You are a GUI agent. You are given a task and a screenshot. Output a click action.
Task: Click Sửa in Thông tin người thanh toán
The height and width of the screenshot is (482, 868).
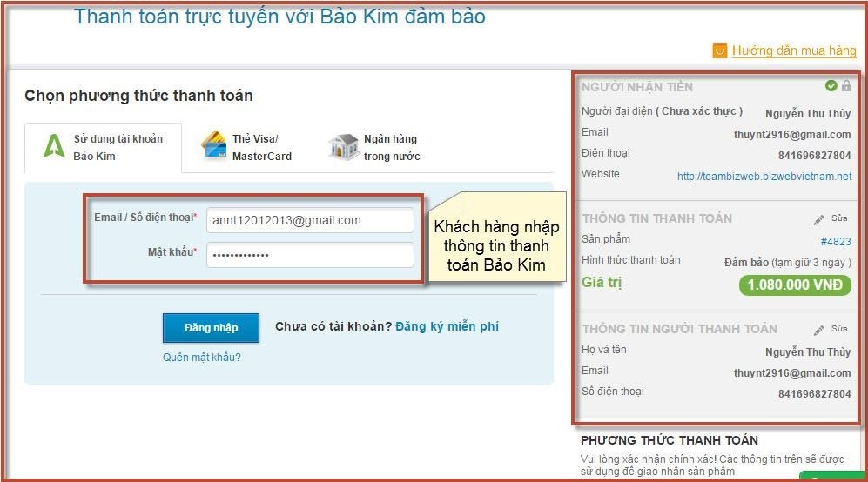pos(839,329)
